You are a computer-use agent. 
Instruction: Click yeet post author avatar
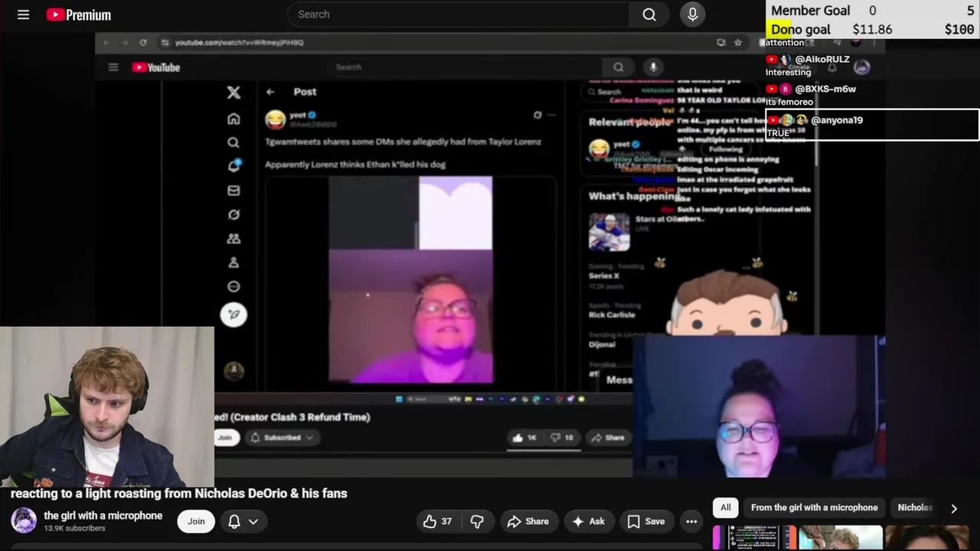275,119
